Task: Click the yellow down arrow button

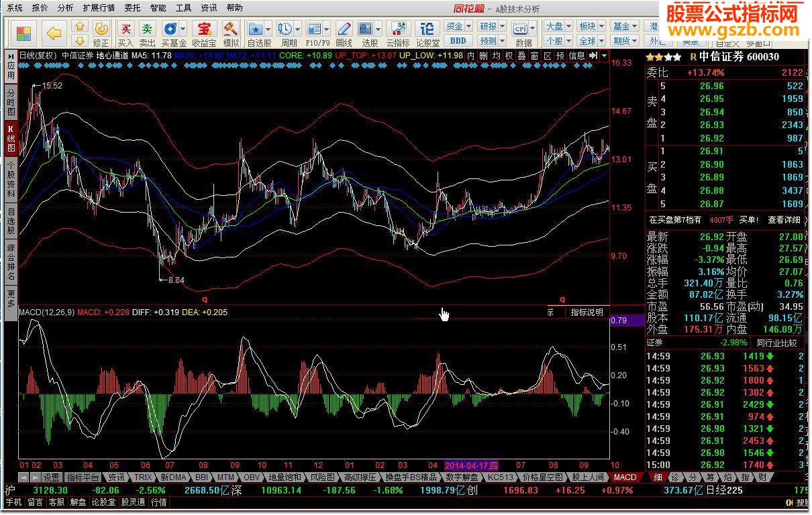Action: [80, 41]
